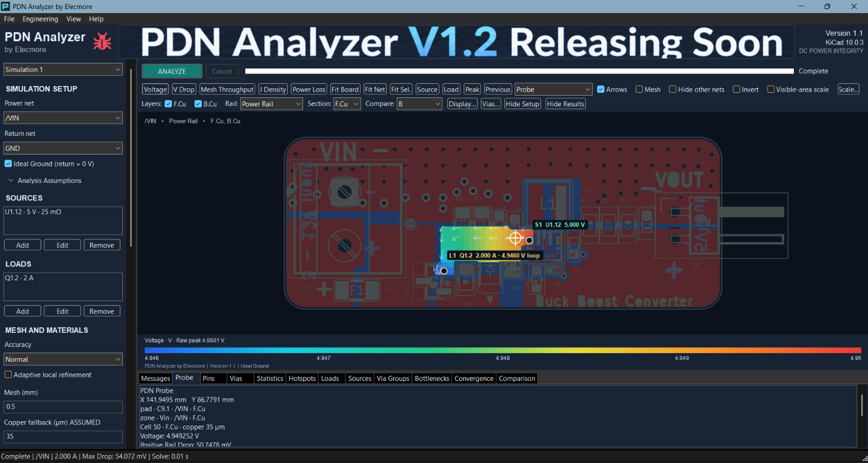Open the Help menu
This screenshot has height=463, width=868.
point(96,19)
